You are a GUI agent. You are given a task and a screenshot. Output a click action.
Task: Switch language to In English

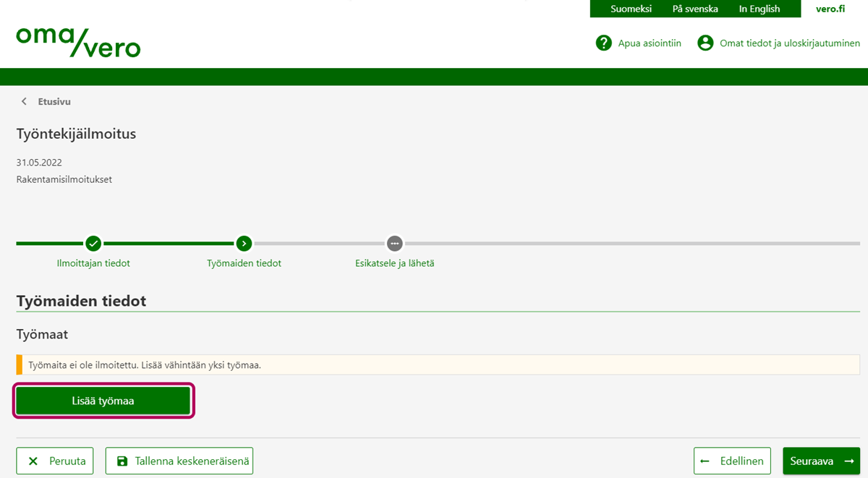pyautogui.click(x=759, y=9)
